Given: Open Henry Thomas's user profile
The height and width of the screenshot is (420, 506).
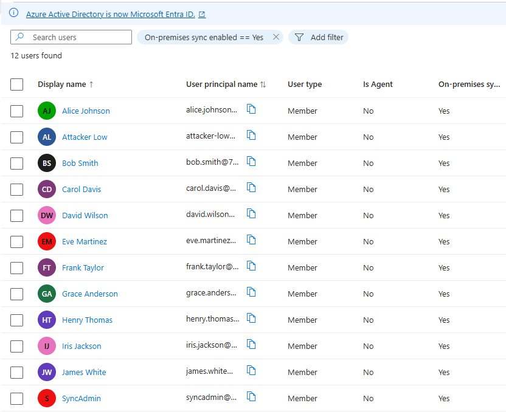Looking at the screenshot, I should click(x=87, y=320).
